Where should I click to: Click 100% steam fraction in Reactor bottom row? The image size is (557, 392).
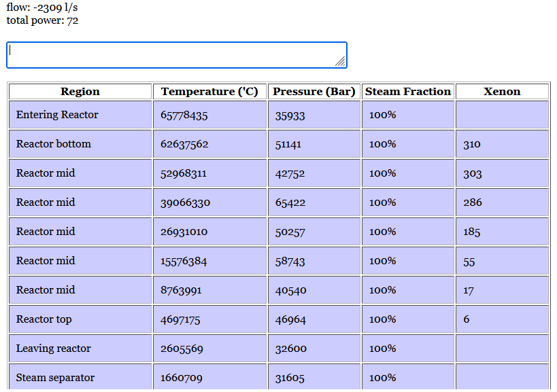[383, 143]
